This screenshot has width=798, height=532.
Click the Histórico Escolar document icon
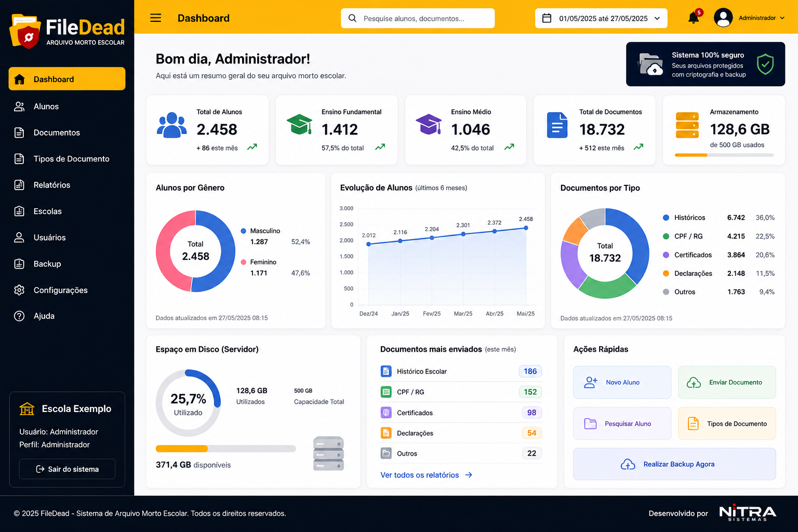386,371
